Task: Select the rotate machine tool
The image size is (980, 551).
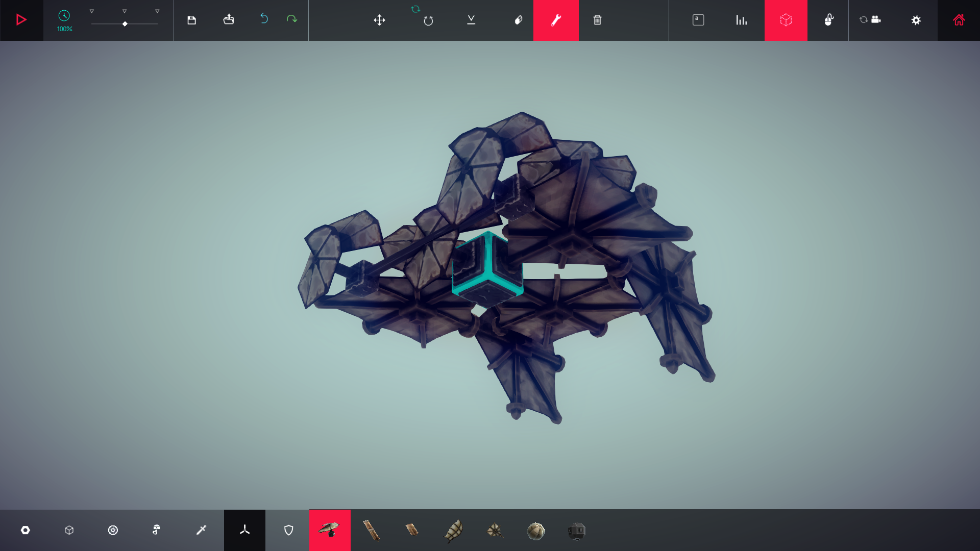Action: click(x=428, y=20)
